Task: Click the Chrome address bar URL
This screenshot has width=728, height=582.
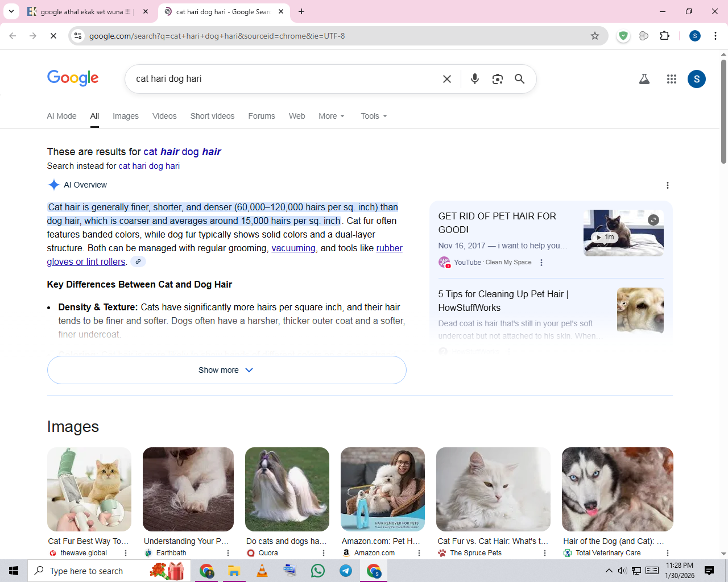Action: tap(217, 36)
